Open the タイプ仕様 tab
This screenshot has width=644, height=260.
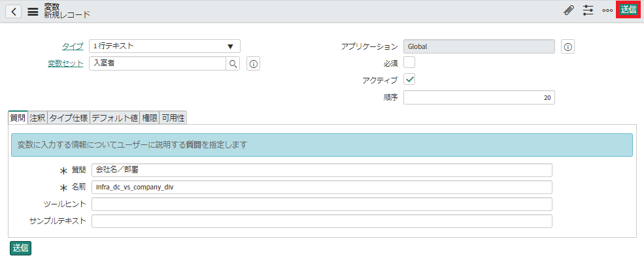[x=69, y=118]
